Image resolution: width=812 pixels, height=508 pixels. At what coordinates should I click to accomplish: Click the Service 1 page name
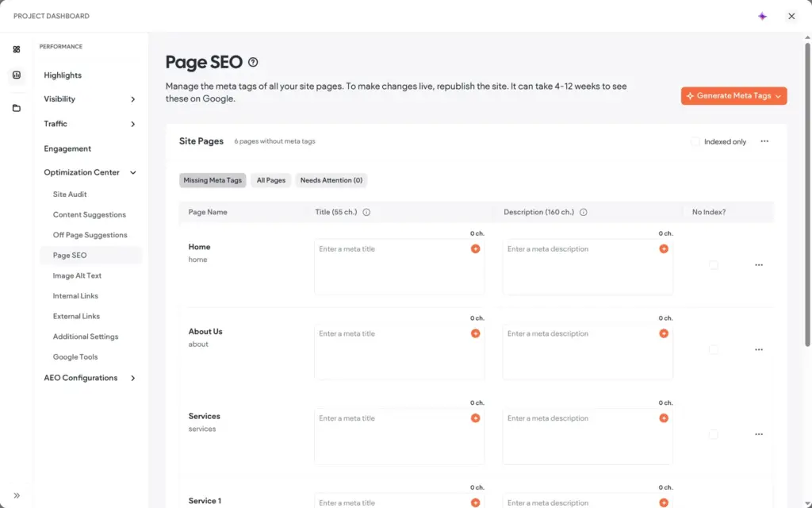click(x=205, y=501)
